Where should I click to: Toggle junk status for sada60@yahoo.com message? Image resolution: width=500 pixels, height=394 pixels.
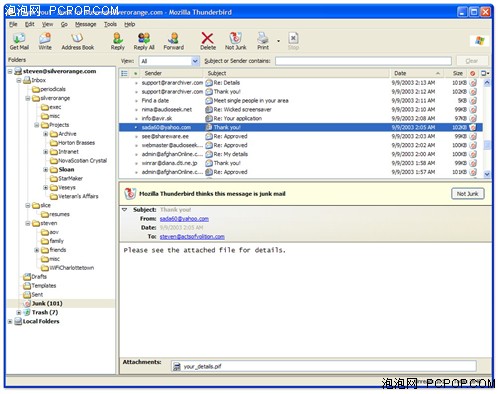click(x=473, y=127)
